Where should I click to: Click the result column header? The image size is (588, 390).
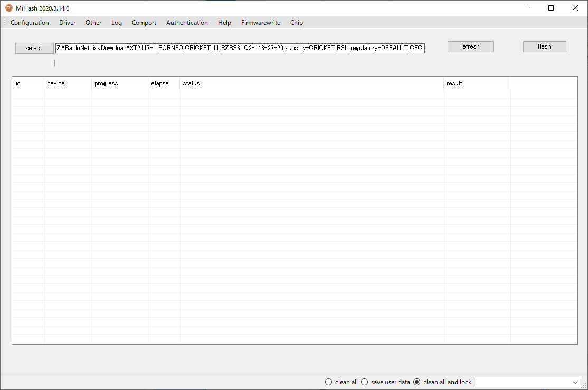[477, 83]
